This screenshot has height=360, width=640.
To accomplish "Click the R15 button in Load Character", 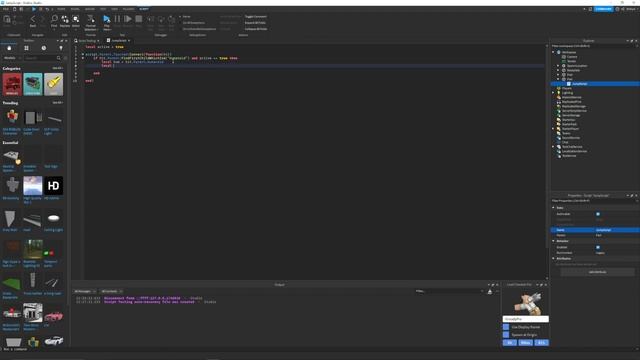I will [x=542, y=343].
